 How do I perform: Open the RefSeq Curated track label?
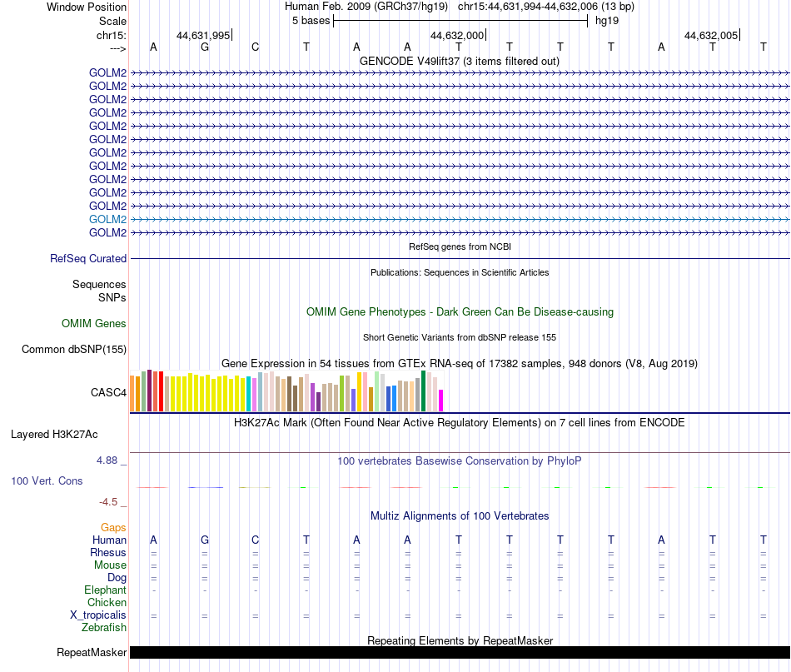coord(87,259)
